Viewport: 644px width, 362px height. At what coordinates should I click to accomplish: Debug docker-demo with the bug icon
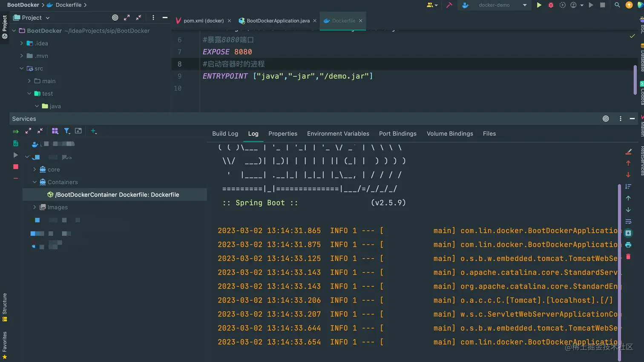(551, 5)
